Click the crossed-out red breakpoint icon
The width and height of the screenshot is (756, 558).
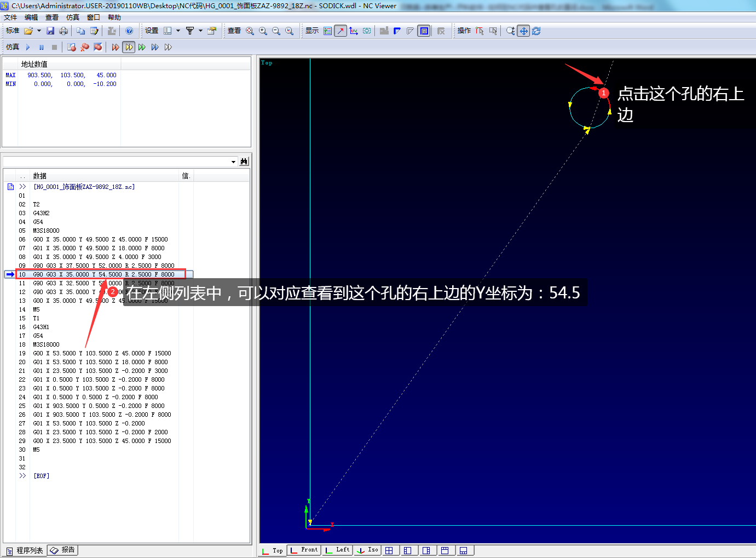point(98,47)
